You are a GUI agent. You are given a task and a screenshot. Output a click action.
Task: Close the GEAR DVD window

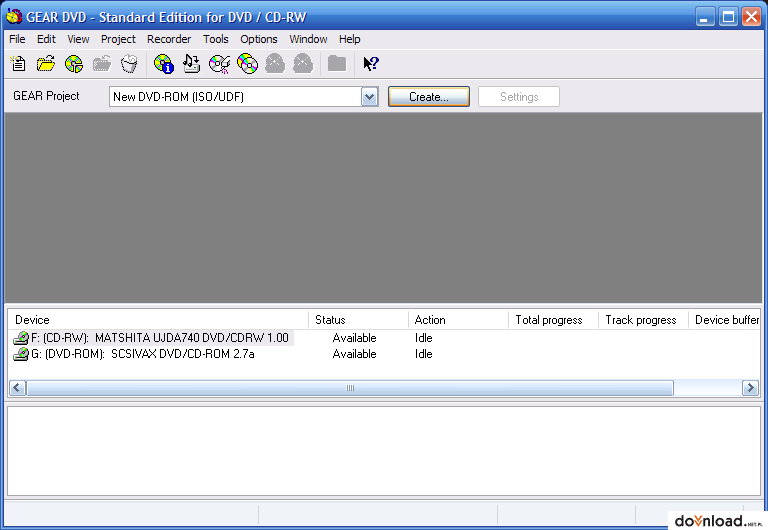[751, 17]
